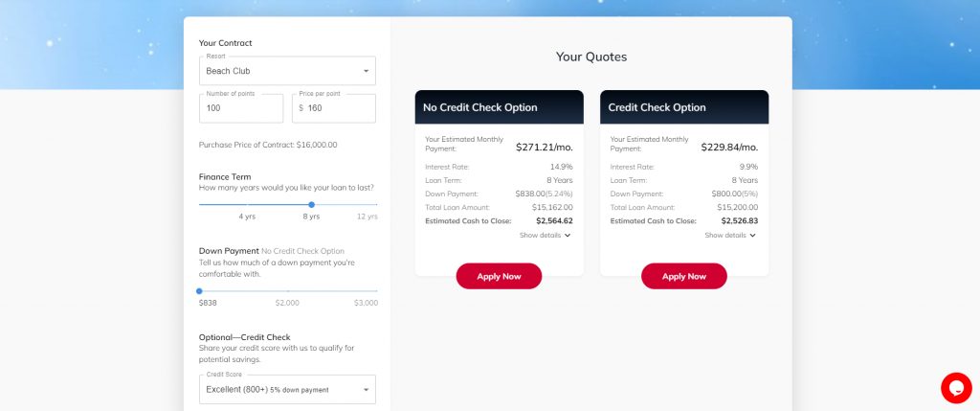Image resolution: width=980 pixels, height=411 pixels.
Task: Click the Number of points field
Action: (241, 108)
